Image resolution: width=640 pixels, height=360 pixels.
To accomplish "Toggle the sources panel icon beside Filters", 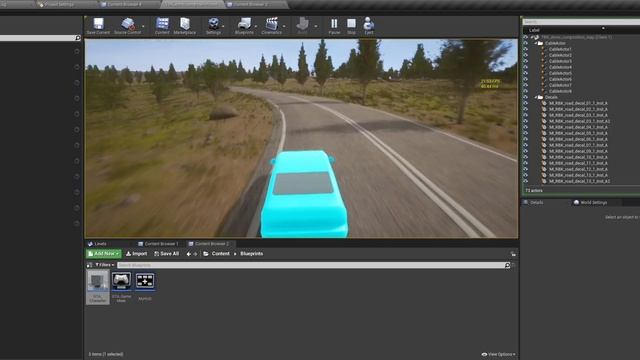I will pyautogui.click(x=89, y=265).
